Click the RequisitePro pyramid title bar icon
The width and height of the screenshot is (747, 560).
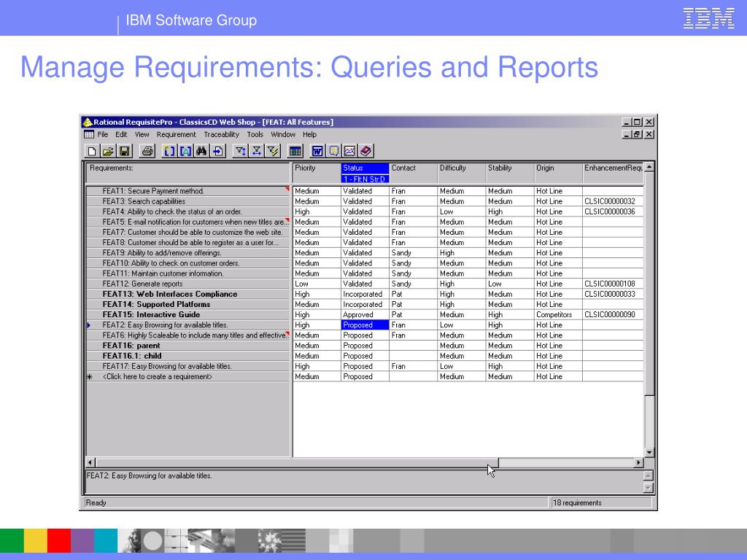[88, 122]
